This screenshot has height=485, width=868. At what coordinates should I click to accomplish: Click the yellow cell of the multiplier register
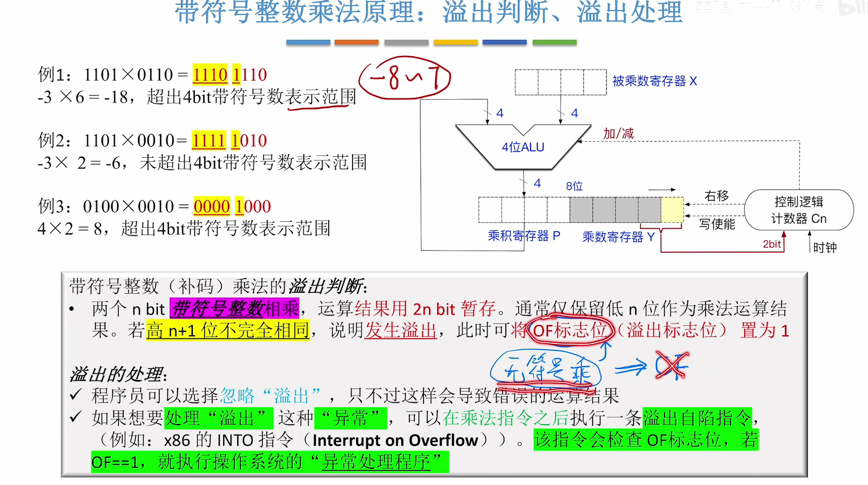pos(672,210)
